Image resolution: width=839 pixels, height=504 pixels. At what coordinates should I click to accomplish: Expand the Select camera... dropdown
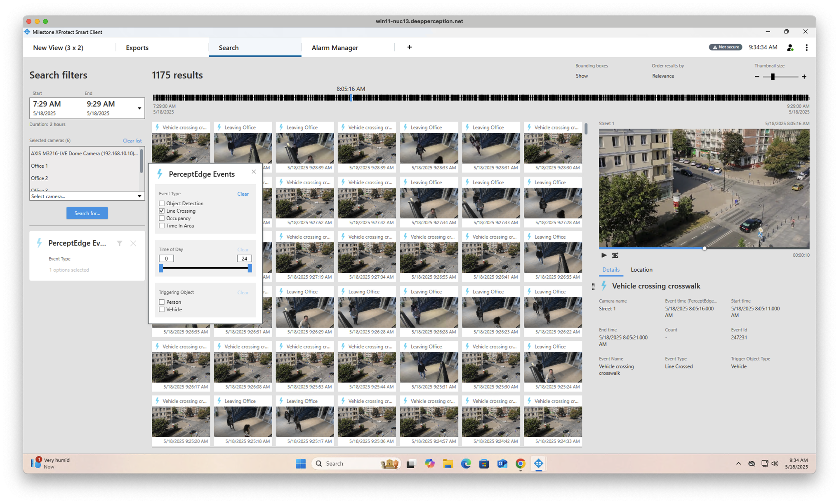click(87, 196)
